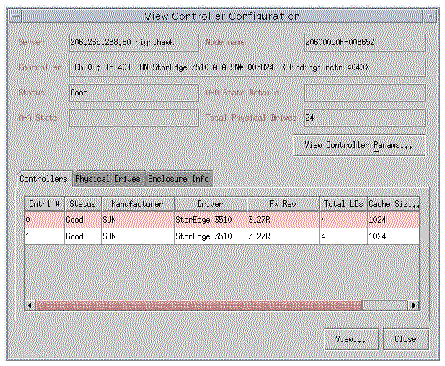This screenshot has height=366, width=445.
Task: Click the Manufacturer column header
Action: click(x=138, y=204)
